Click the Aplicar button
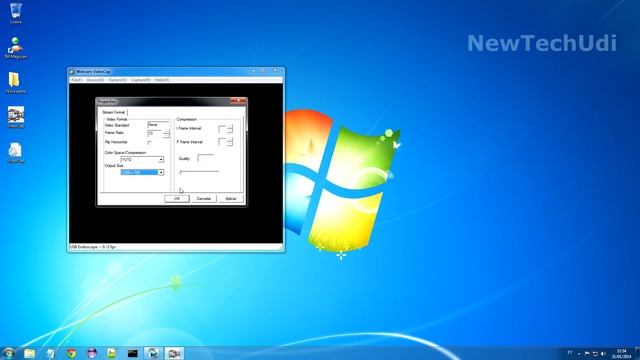Screen dimensions: 640x360 pyautogui.click(x=231, y=198)
